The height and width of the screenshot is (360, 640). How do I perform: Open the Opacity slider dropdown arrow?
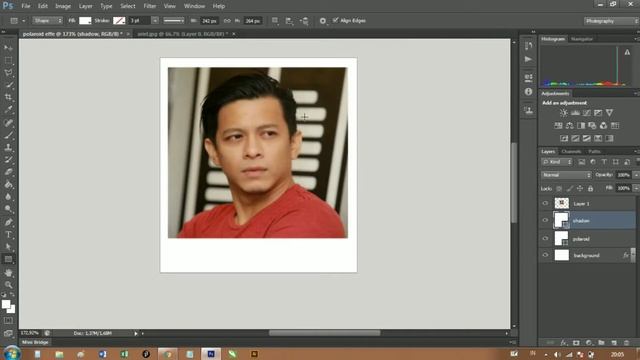636,175
